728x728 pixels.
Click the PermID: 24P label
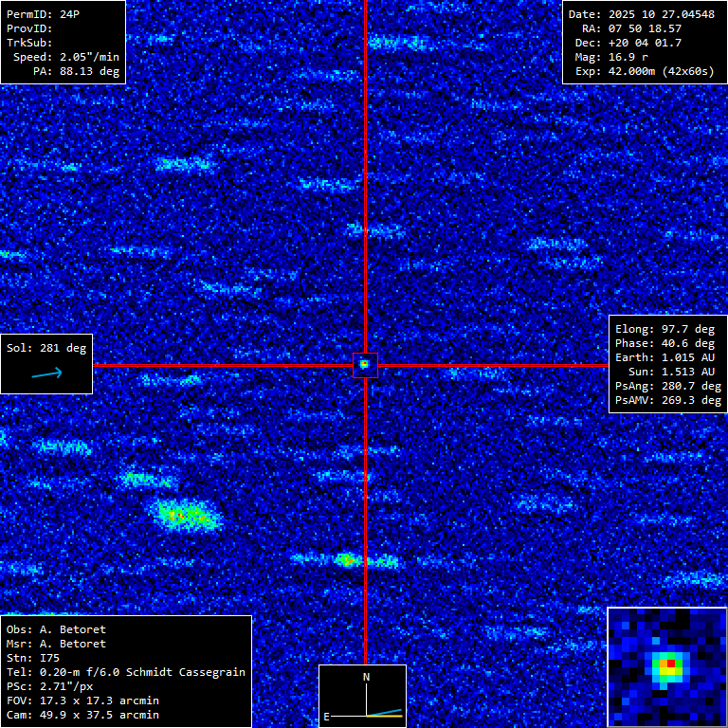click(x=44, y=14)
